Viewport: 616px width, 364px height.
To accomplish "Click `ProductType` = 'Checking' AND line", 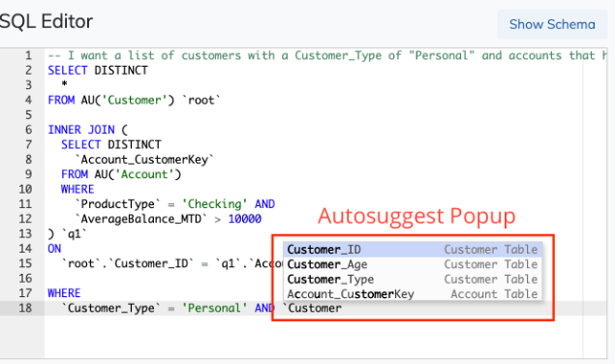I will pyautogui.click(x=174, y=204).
